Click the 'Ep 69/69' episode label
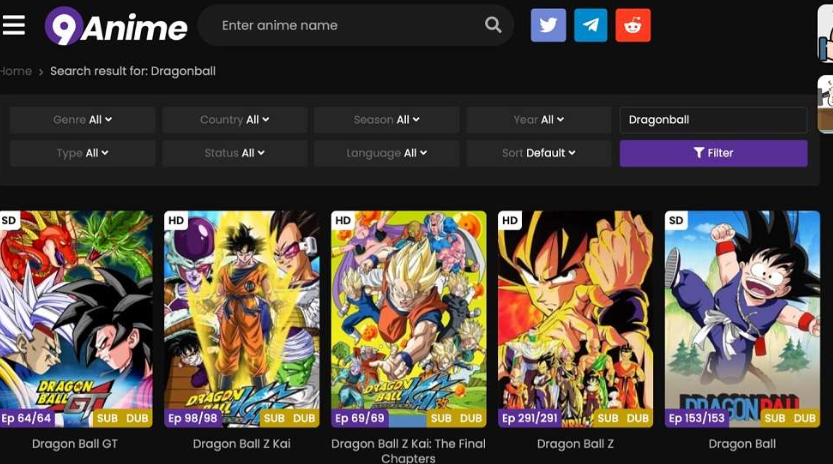This screenshot has width=833, height=464. [x=360, y=418]
